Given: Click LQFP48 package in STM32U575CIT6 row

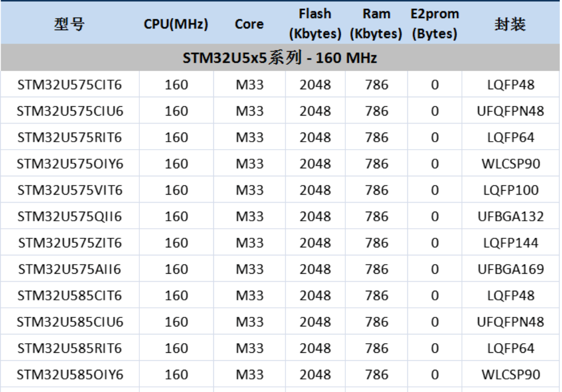Looking at the screenshot, I should point(510,85).
